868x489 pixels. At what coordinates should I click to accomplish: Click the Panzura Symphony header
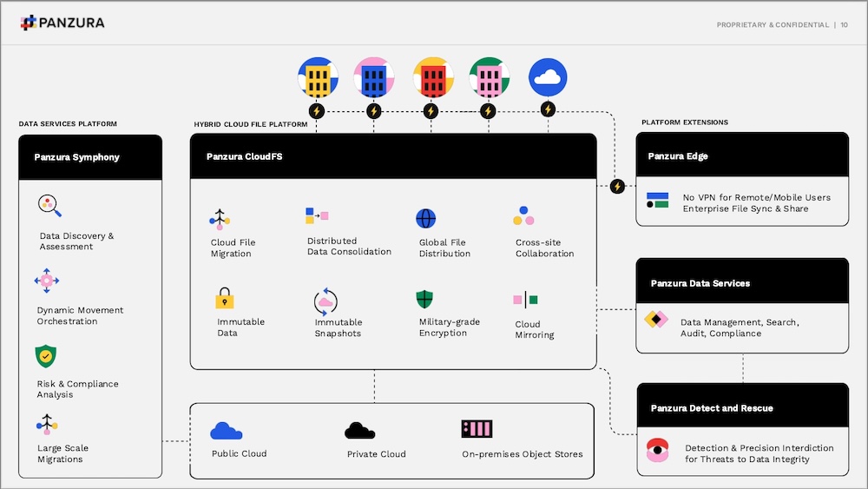point(90,157)
